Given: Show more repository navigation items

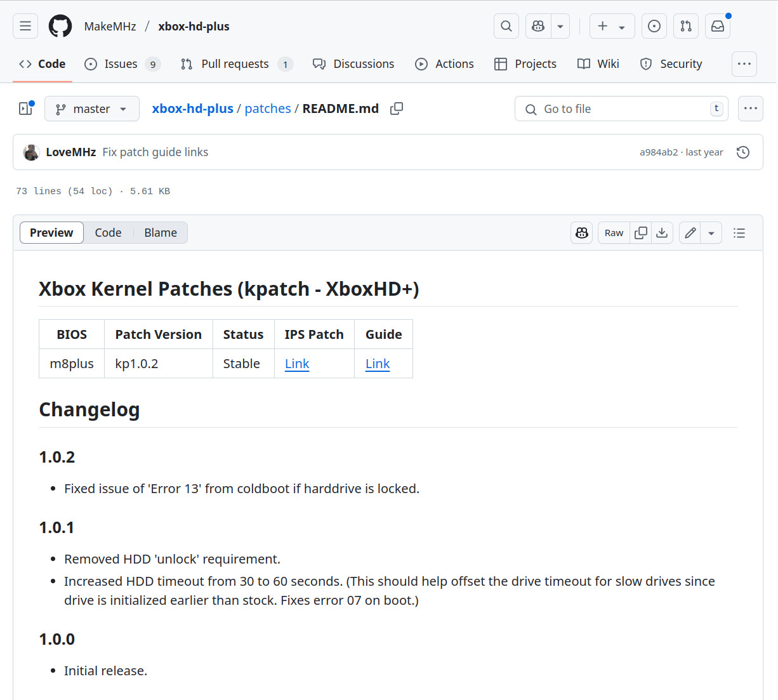Looking at the screenshot, I should click(744, 64).
